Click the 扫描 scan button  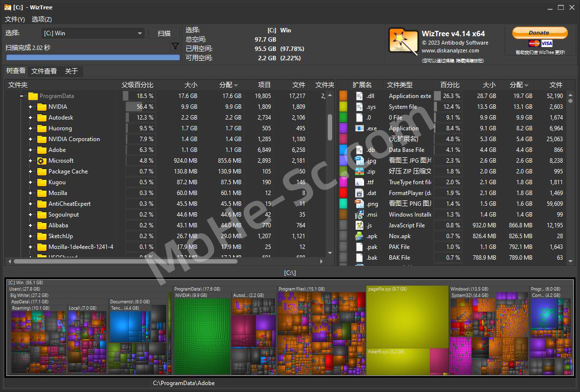[x=164, y=33]
